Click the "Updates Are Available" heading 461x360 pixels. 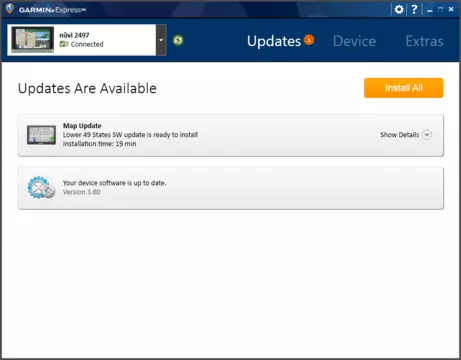(87, 88)
